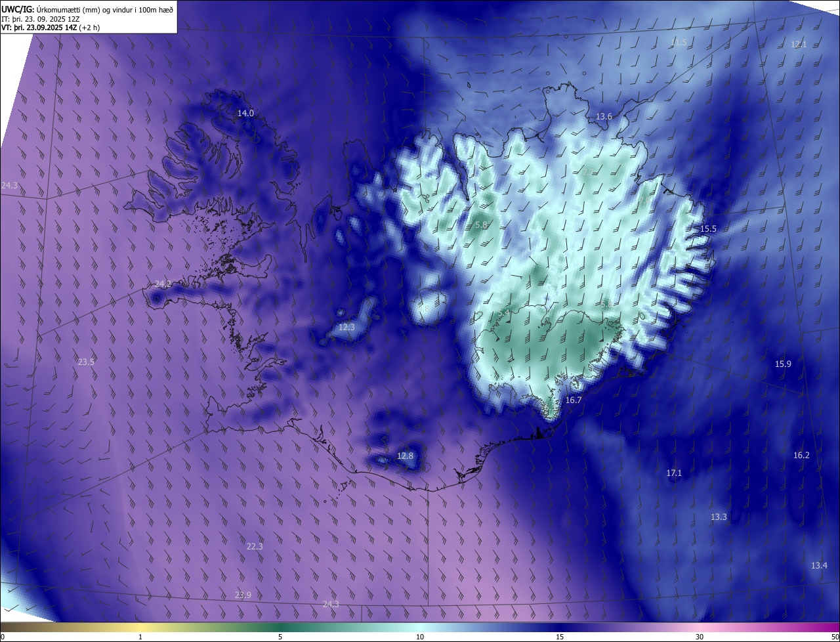Click the 15.9 value on the map

tap(783, 364)
